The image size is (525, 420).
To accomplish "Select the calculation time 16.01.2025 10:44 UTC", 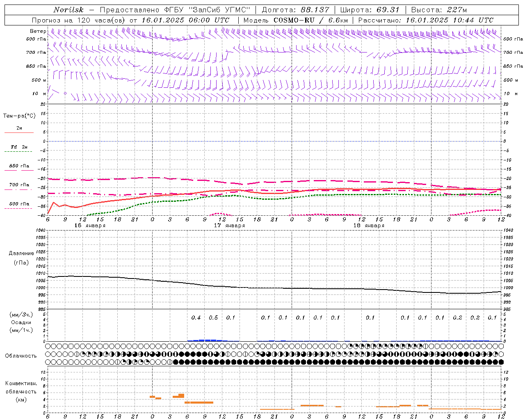I will coord(450,20).
